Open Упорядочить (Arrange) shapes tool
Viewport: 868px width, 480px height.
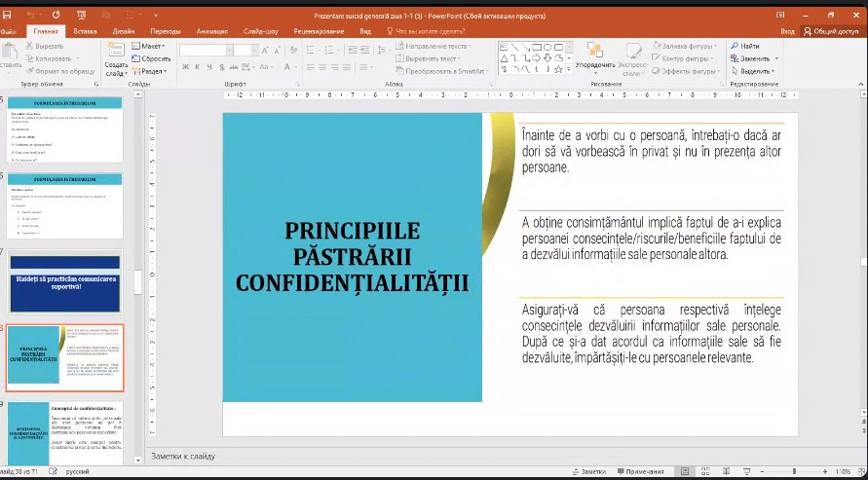(593, 57)
